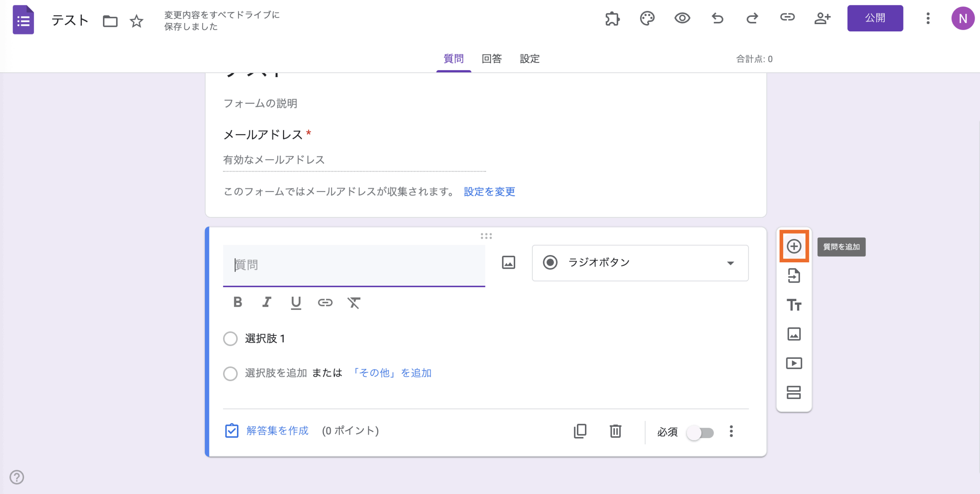Copy the responder link icon
980x494 pixels.
tap(787, 18)
